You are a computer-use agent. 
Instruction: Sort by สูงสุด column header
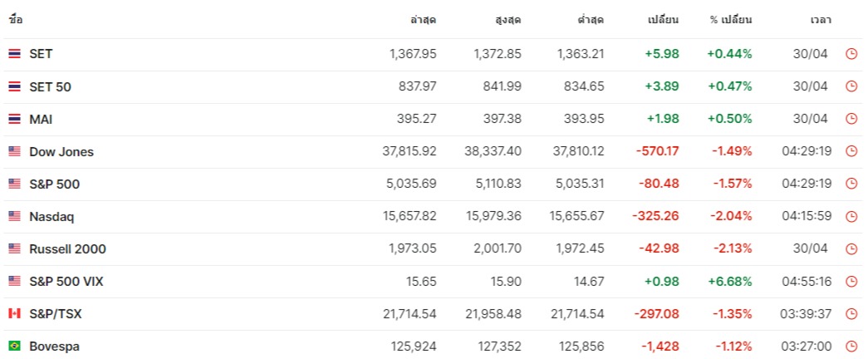click(508, 20)
